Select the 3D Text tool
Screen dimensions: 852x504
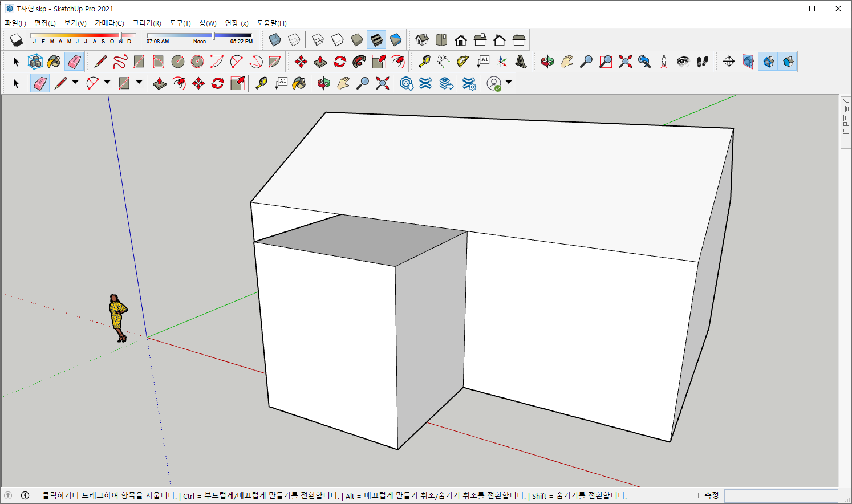click(521, 62)
